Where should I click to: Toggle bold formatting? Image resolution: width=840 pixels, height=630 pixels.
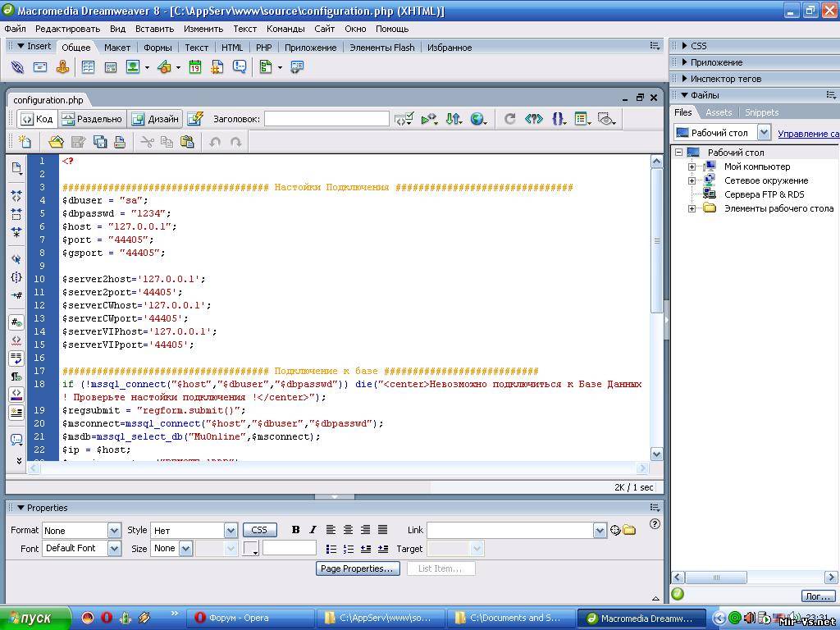point(295,530)
